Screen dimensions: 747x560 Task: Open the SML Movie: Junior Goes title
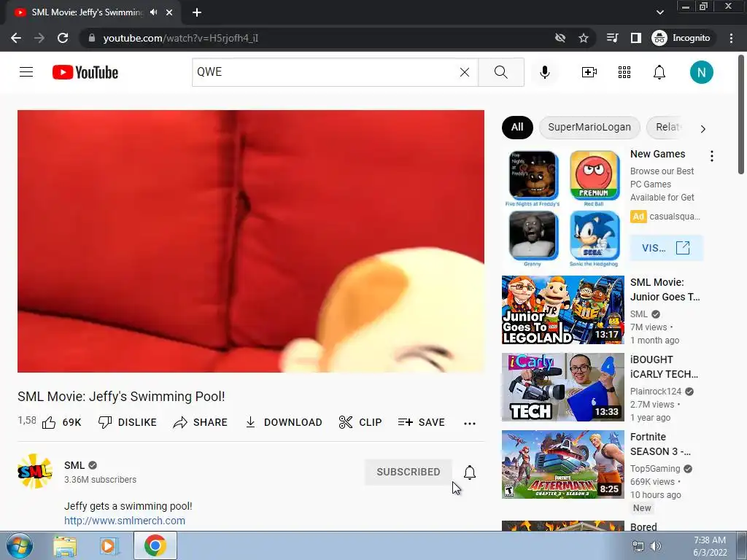pos(665,289)
